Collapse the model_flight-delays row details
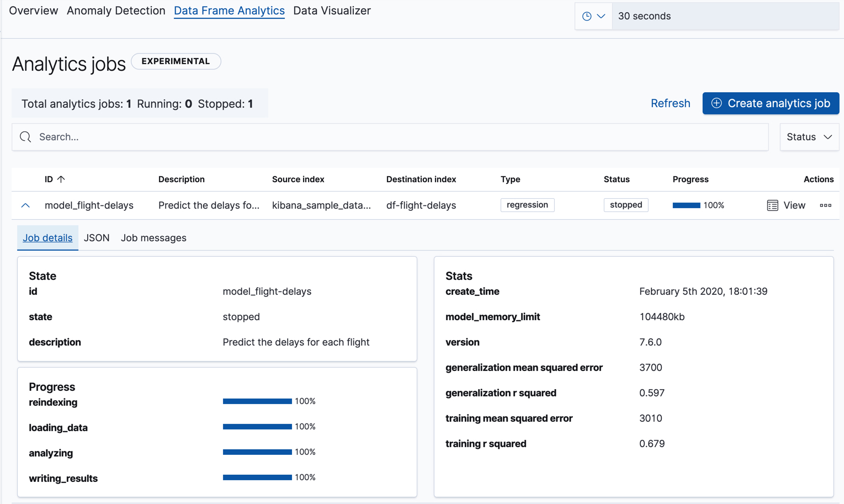 coord(25,205)
